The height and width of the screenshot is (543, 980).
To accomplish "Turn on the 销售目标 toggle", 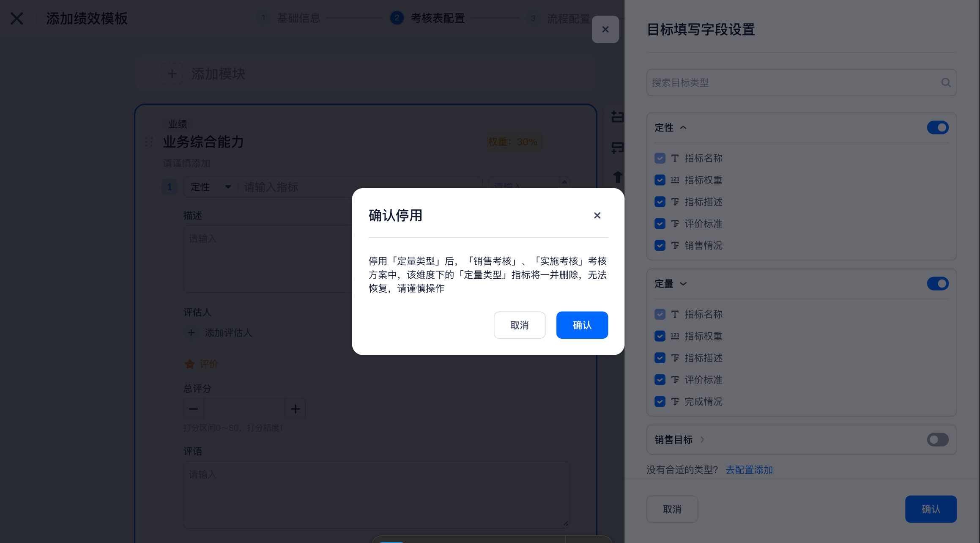I will pyautogui.click(x=937, y=440).
